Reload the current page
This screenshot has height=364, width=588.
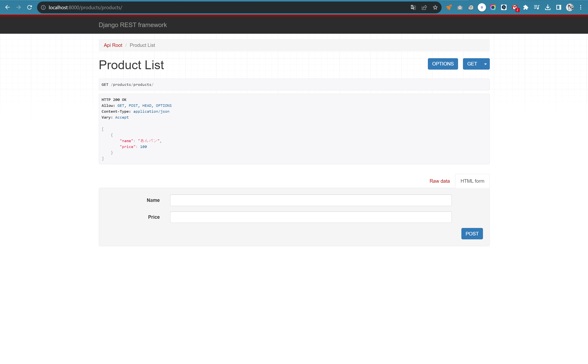[29, 7]
